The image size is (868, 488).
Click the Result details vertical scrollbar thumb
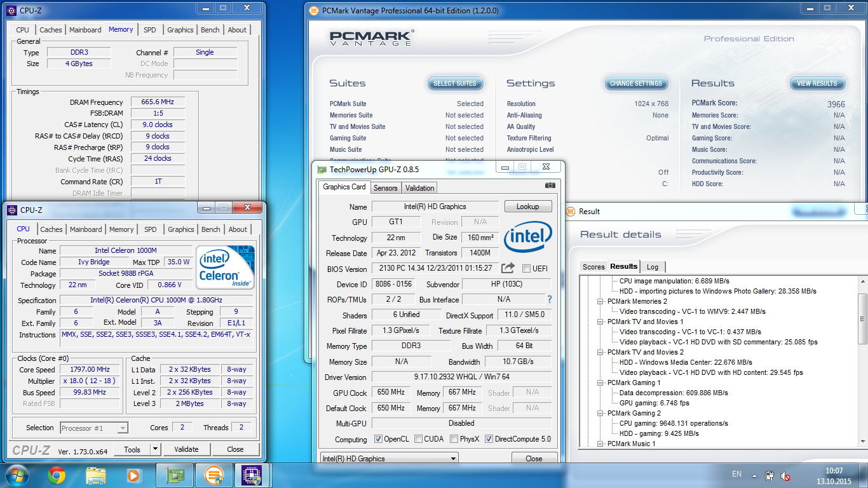point(862,320)
